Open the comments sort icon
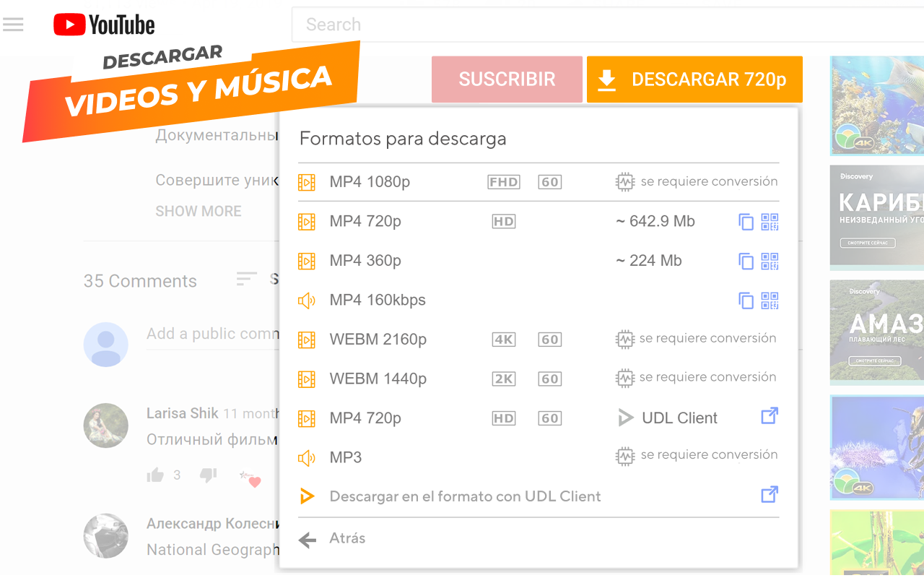The height and width of the screenshot is (578, 924). click(246, 279)
